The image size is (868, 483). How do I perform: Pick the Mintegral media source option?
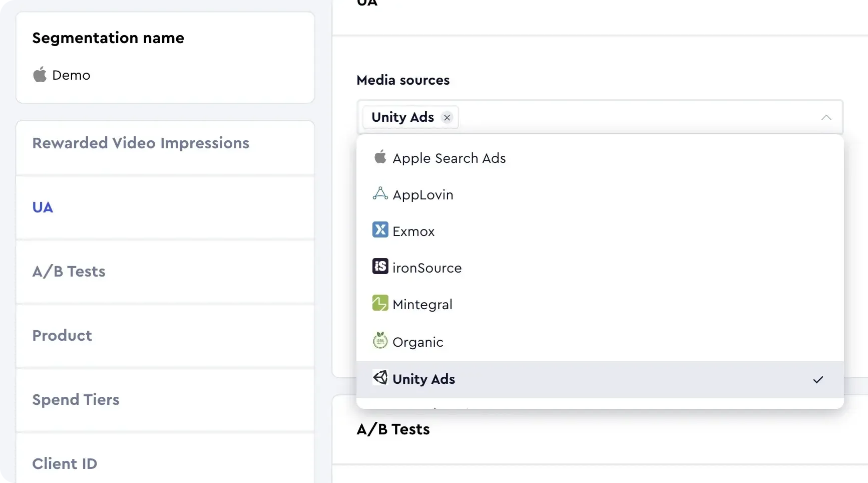pyautogui.click(x=422, y=305)
